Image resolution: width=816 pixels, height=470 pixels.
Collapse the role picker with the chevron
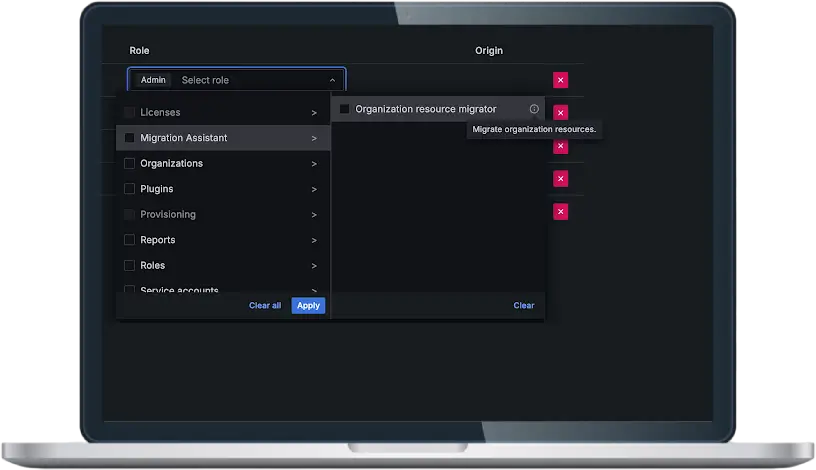coord(332,80)
